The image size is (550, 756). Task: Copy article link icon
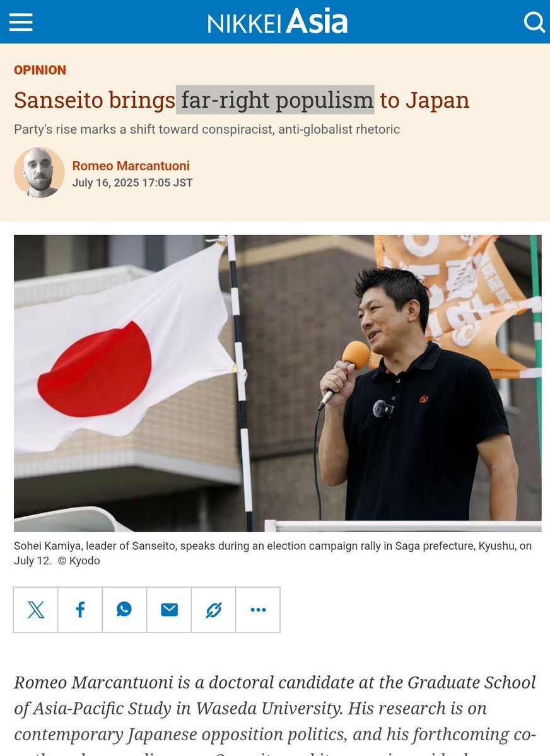point(213,610)
